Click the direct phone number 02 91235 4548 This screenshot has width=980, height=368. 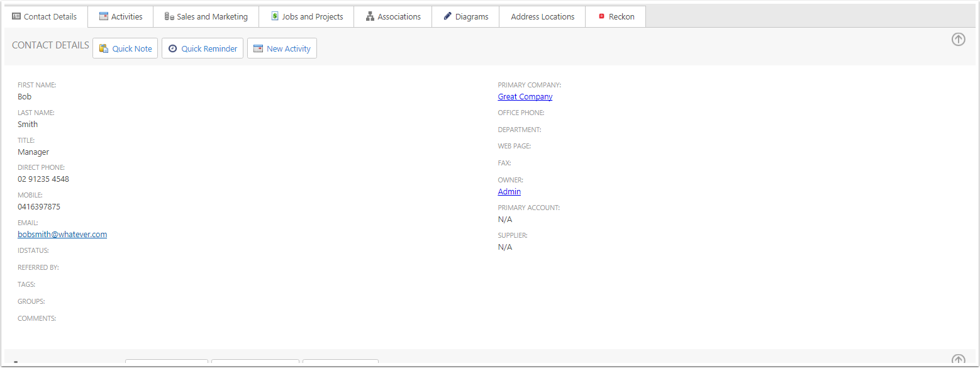pyautogui.click(x=43, y=179)
